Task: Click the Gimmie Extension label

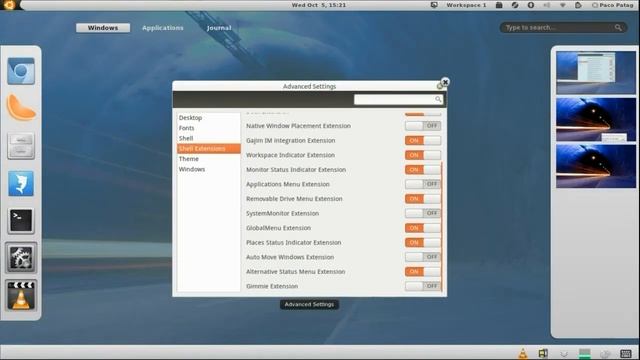Action: point(272,286)
